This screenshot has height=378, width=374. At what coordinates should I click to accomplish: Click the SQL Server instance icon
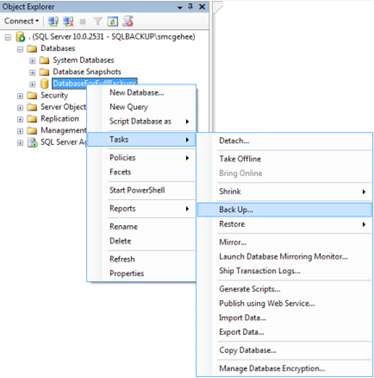[x=20, y=37]
